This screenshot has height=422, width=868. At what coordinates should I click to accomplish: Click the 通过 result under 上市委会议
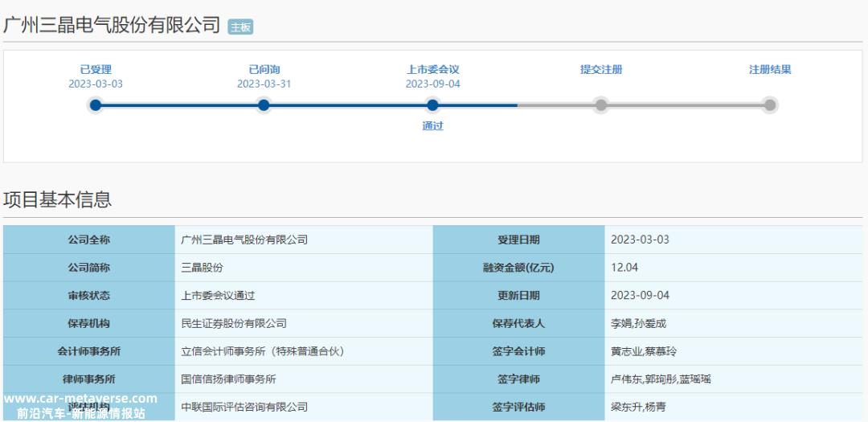click(x=433, y=125)
